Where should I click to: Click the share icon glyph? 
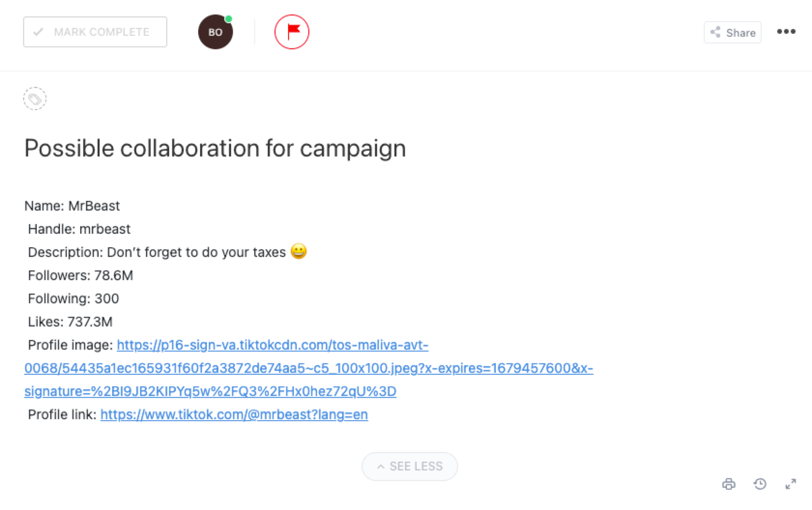pos(715,32)
